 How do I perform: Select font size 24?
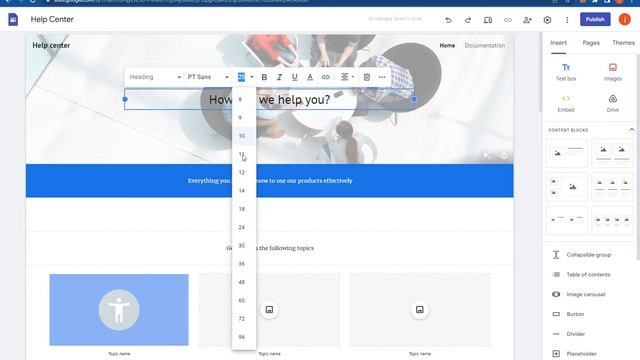tap(244, 227)
